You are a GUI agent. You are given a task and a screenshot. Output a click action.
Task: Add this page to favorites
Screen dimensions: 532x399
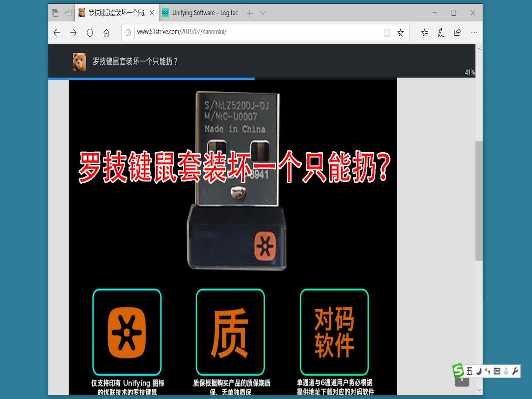400,33
